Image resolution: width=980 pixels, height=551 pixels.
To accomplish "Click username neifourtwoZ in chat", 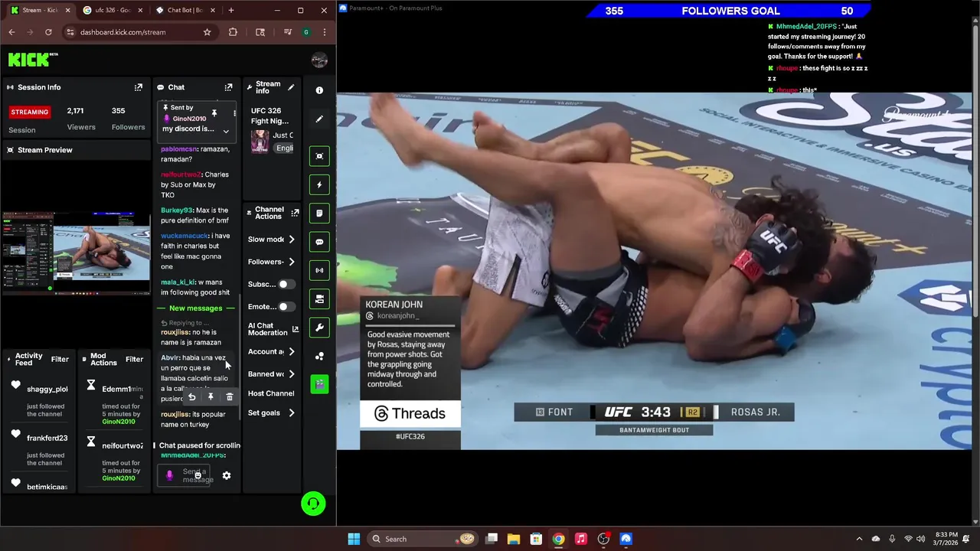I will 181,174.
